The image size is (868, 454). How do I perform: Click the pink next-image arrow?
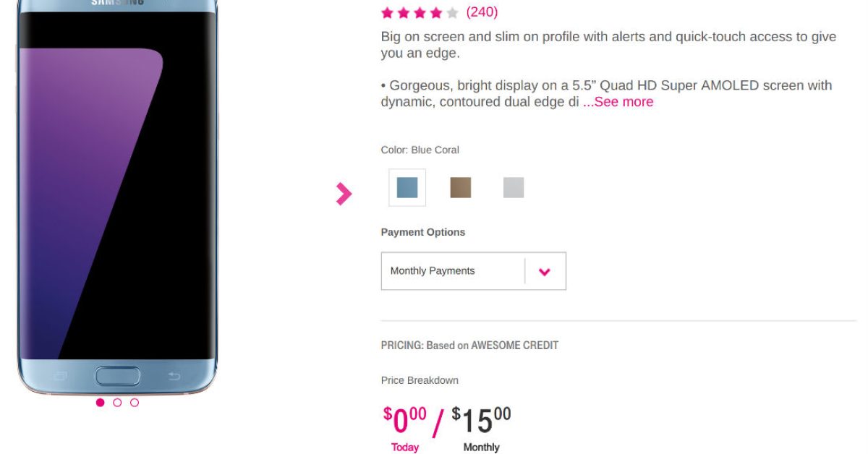[344, 194]
